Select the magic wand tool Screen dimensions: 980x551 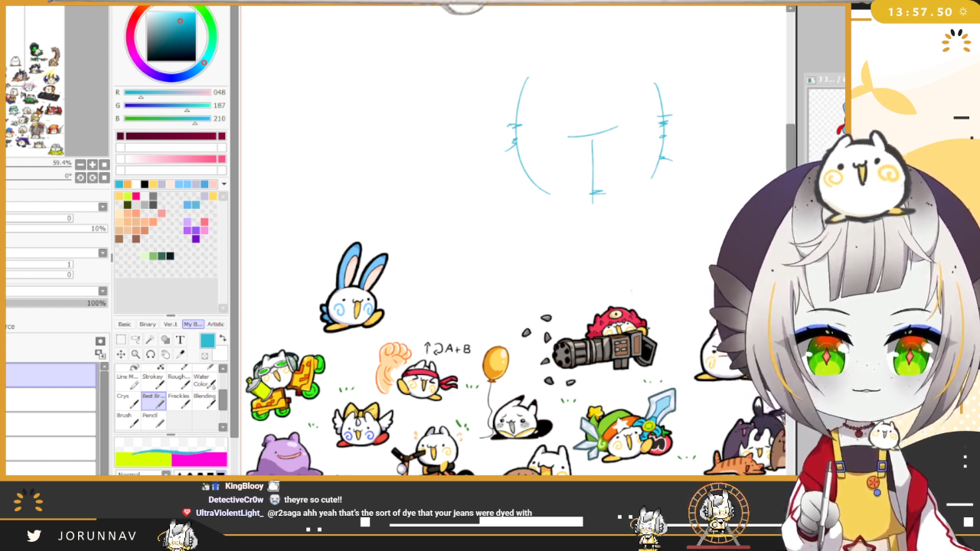point(150,340)
